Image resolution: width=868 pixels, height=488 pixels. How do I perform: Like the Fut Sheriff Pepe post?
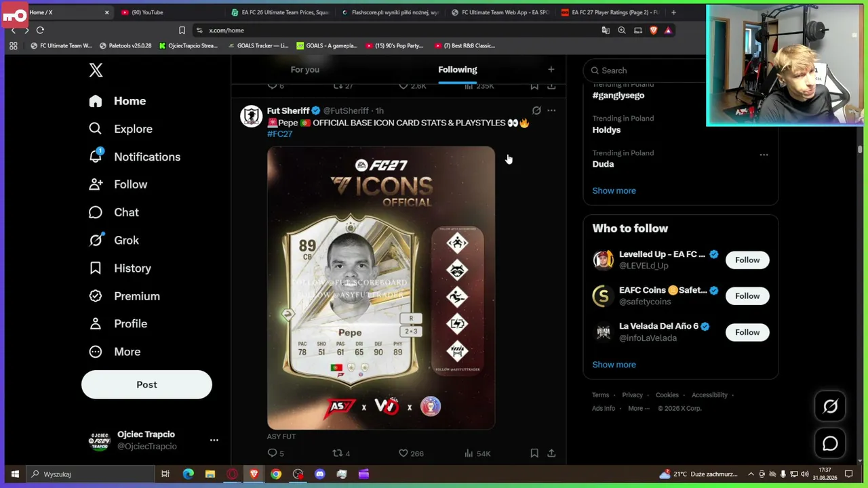(x=411, y=453)
